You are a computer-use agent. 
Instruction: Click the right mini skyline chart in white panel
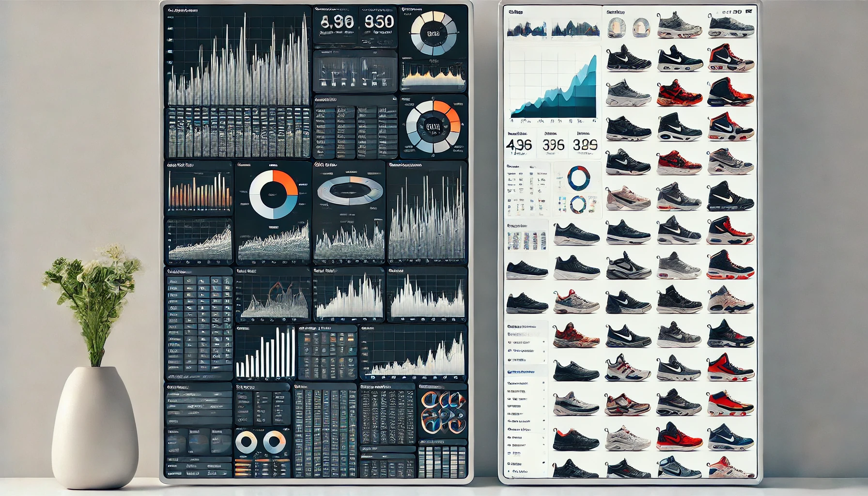pyautogui.click(x=575, y=29)
